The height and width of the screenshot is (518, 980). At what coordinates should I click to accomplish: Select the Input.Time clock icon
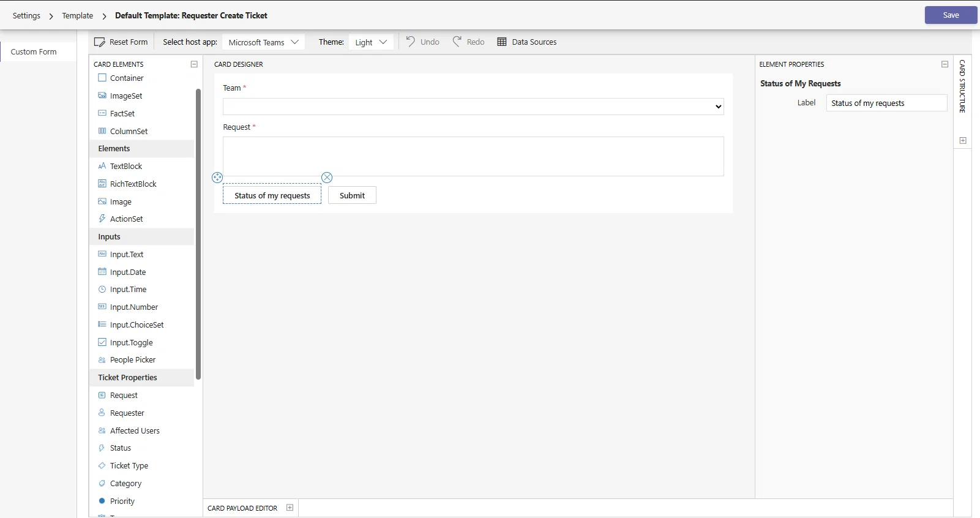[x=102, y=289]
